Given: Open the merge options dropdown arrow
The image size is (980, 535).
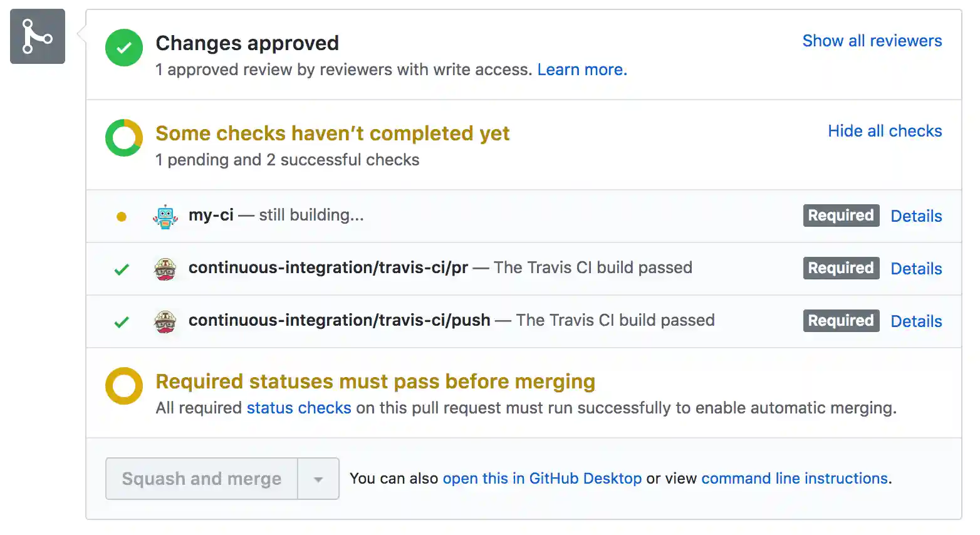Looking at the screenshot, I should click(318, 479).
